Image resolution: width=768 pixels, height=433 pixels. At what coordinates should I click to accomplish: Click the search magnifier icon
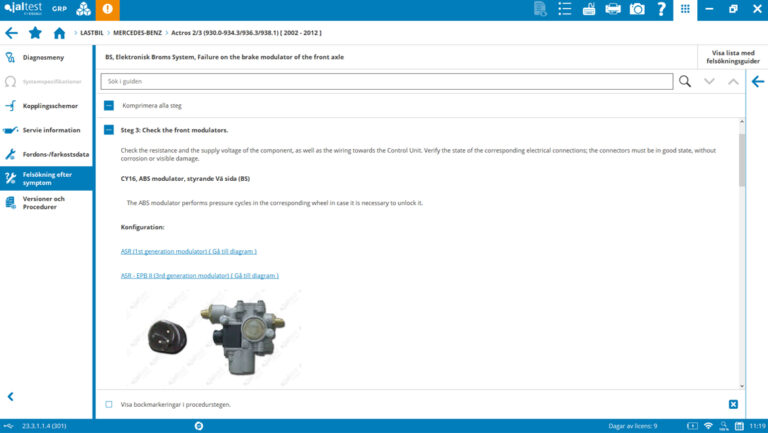tap(685, 81)
